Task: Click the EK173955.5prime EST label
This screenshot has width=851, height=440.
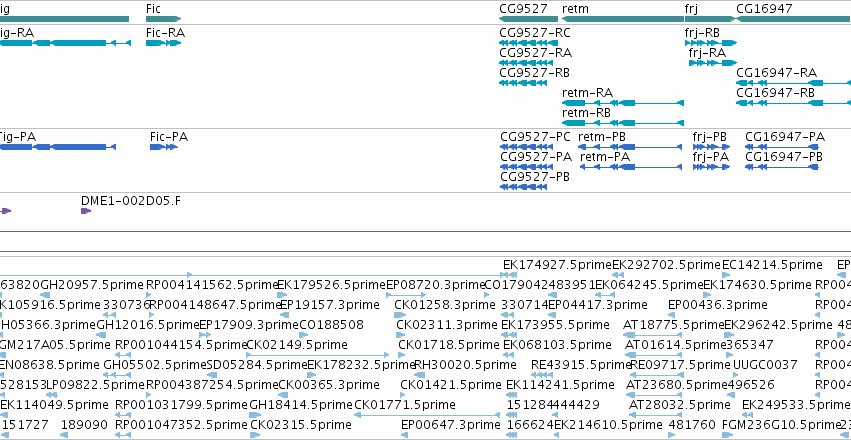Action: coord(555,324)
